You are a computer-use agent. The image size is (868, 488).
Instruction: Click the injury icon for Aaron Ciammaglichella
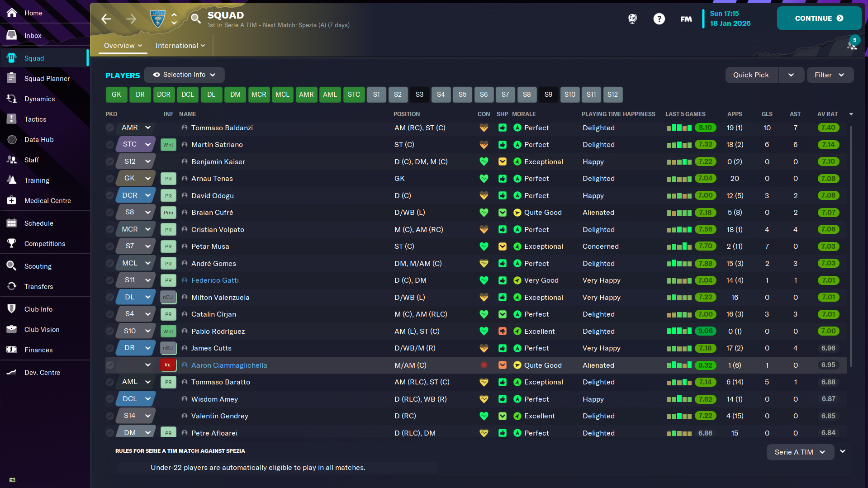[167, 365]
